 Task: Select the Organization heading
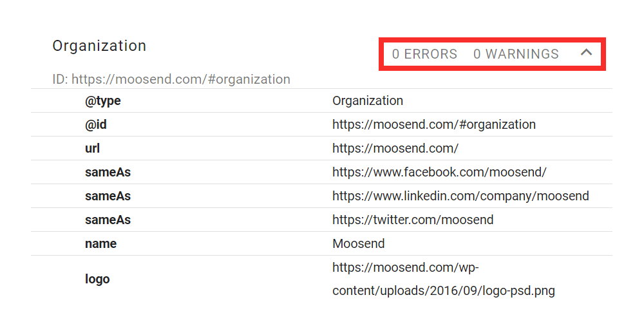click(x=99, y=46)
